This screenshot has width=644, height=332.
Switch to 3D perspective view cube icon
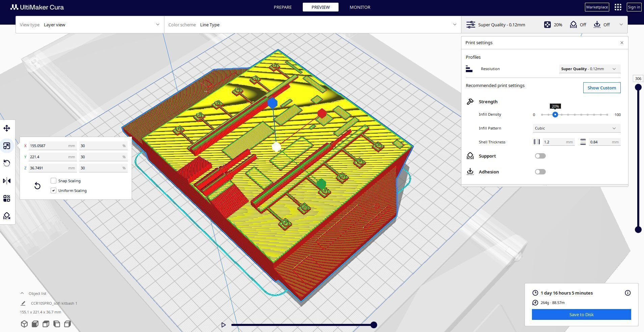(x=24, y=324)
